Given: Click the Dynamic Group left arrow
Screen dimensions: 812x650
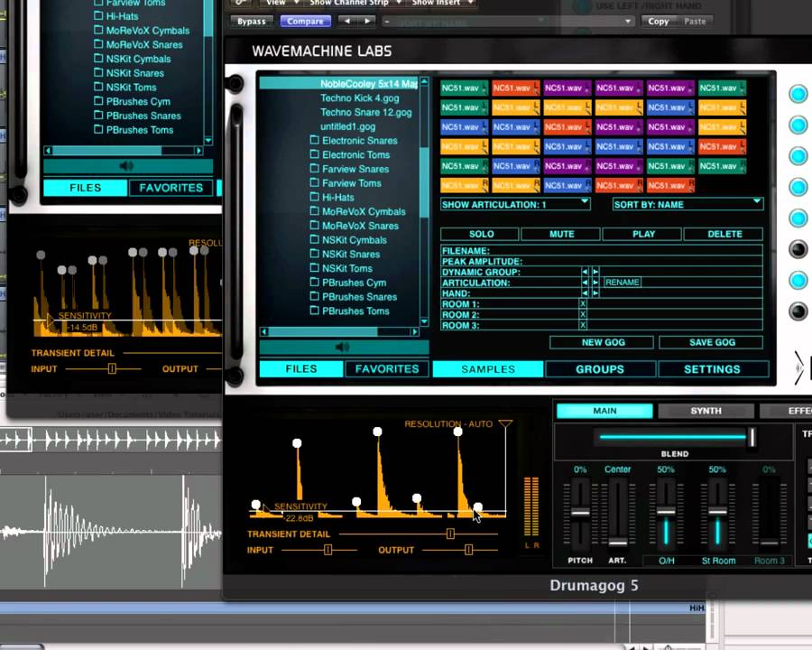Looking at the screenshot, I should click(x=585, y=272).
